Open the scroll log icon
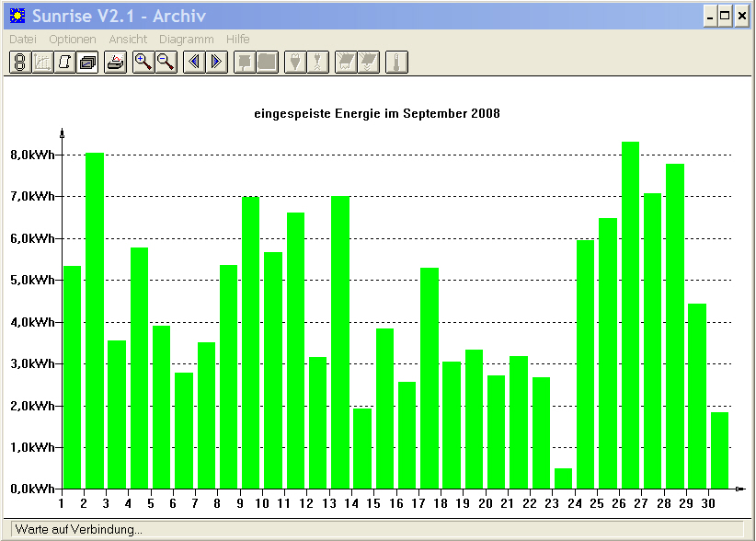 click(64, 63)
